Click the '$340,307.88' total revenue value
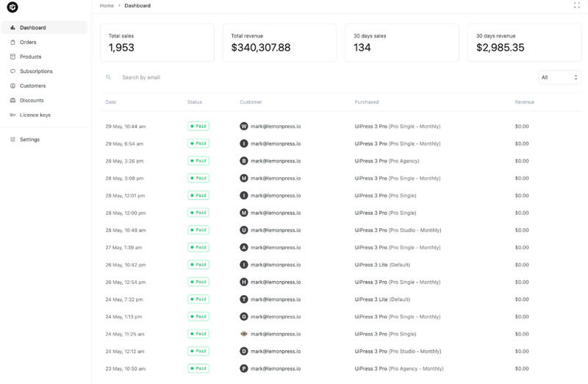 point(261,48)
